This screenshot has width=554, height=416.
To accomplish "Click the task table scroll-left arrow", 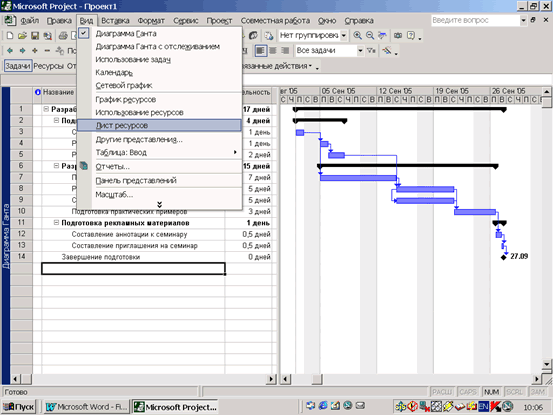I will coord(15,380).
